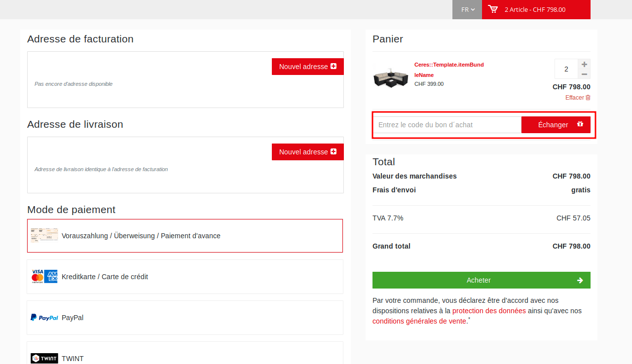Increase item quantity with plus icon
The width and height of the screenshot is (632, 364).
[584, 64]
